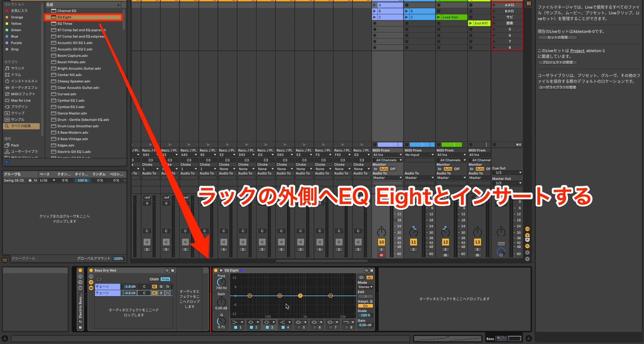Mute first chain with speaker activator
This screenshot has height=344, width=644.
154,286
